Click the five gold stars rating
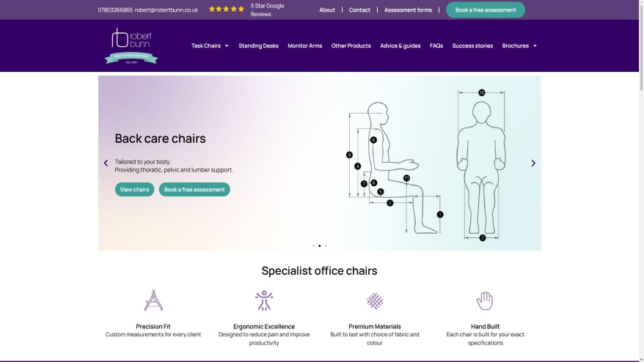The height and width of the screenshot is (362, 644). tap(227, 9)
